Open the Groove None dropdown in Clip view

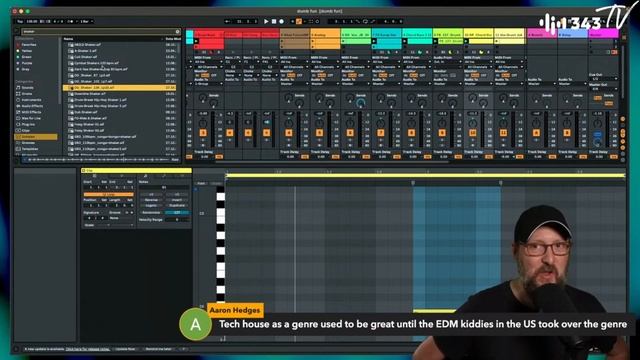coord(121,218)
